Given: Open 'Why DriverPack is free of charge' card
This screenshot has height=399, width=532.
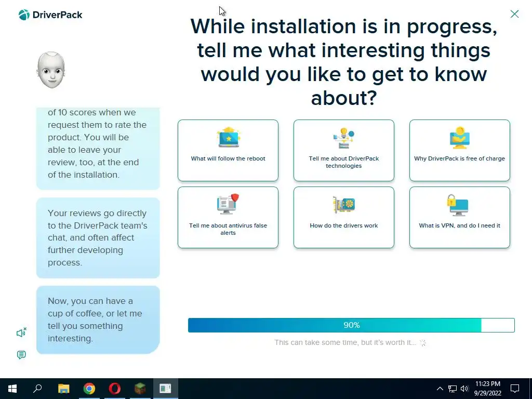Looking at the screenshot, I should click(459, 150).
